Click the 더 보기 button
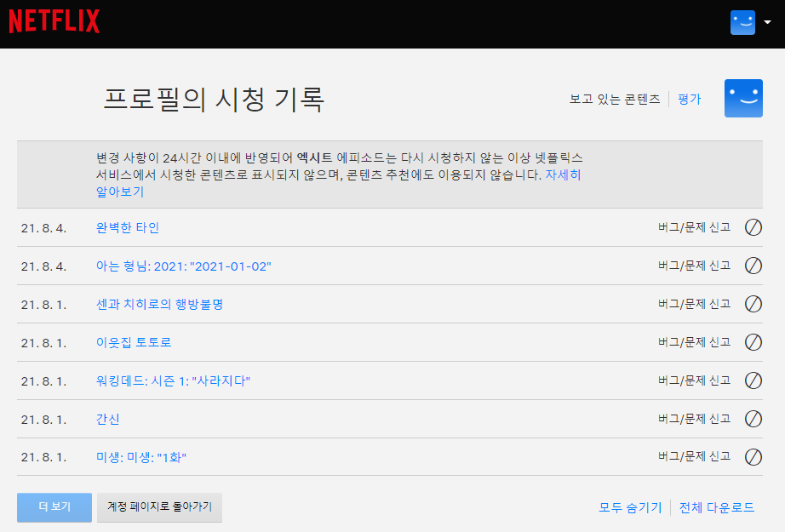The width and height of the screenshot is (785, 532). click(x=54, y=507)
